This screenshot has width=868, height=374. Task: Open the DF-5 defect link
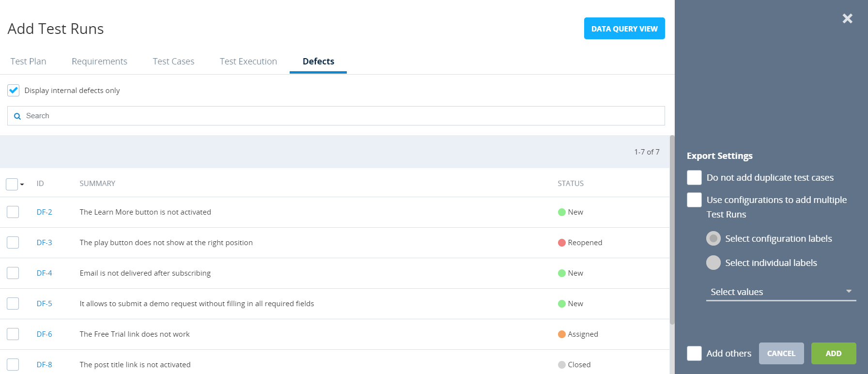(44, 304)
